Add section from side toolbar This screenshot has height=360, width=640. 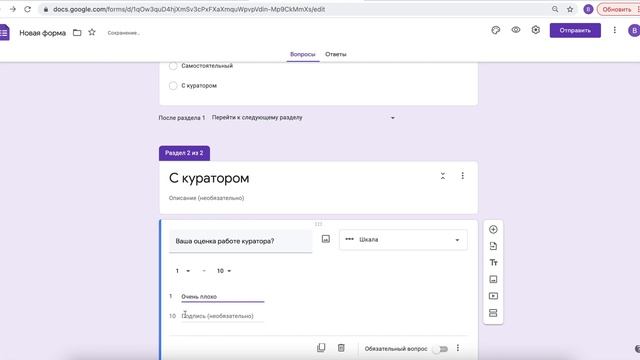pyautogui.click(x=493, y=313)
